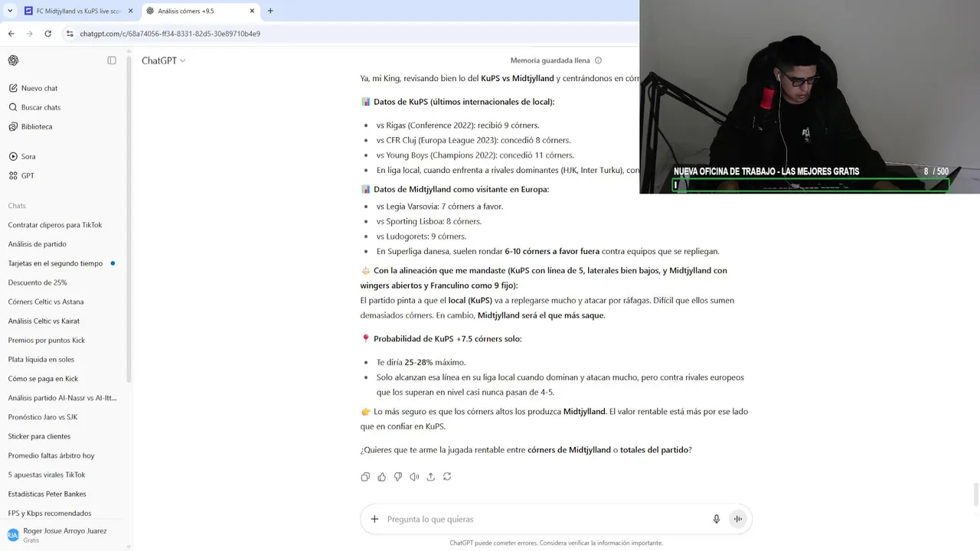
Task: Click the green stream goal progress bar
Action: point(811,184)
